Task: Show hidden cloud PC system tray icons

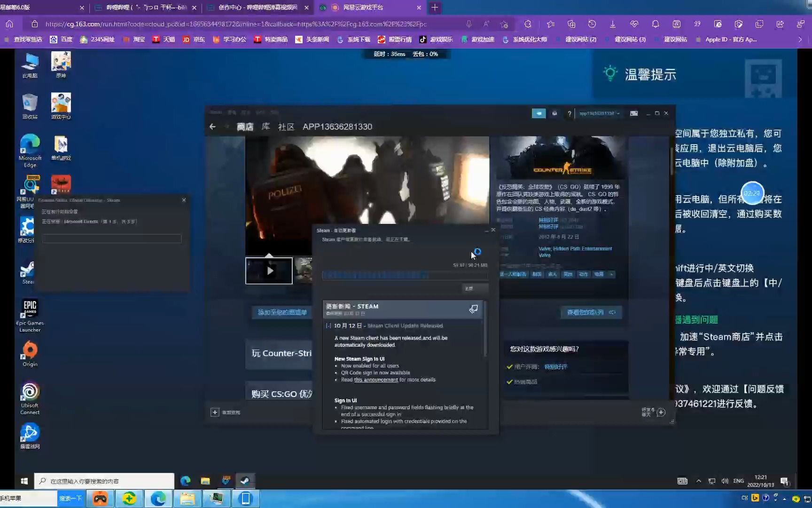Action: tap(699, 481)
